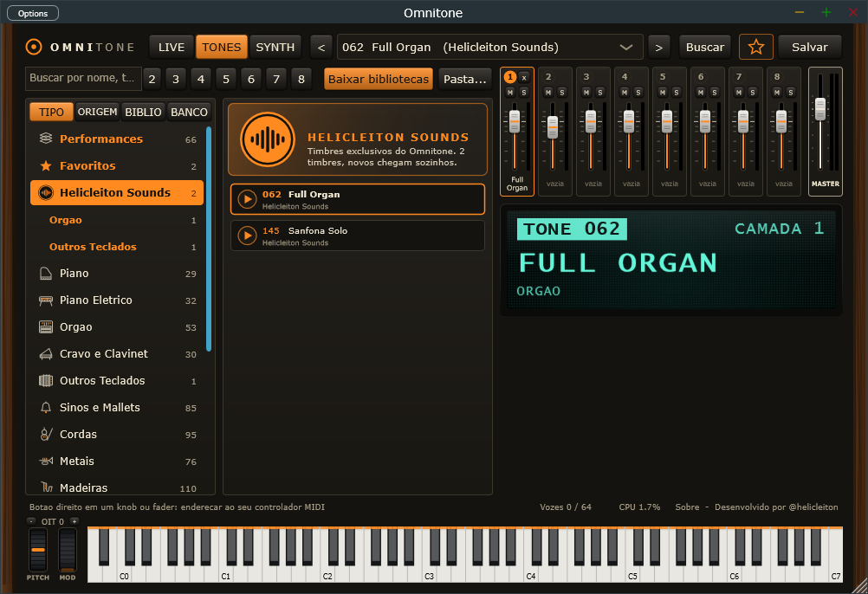Switch to LIVE mode tab
Viewport: 868px width, 594px height.
point(172,47)
